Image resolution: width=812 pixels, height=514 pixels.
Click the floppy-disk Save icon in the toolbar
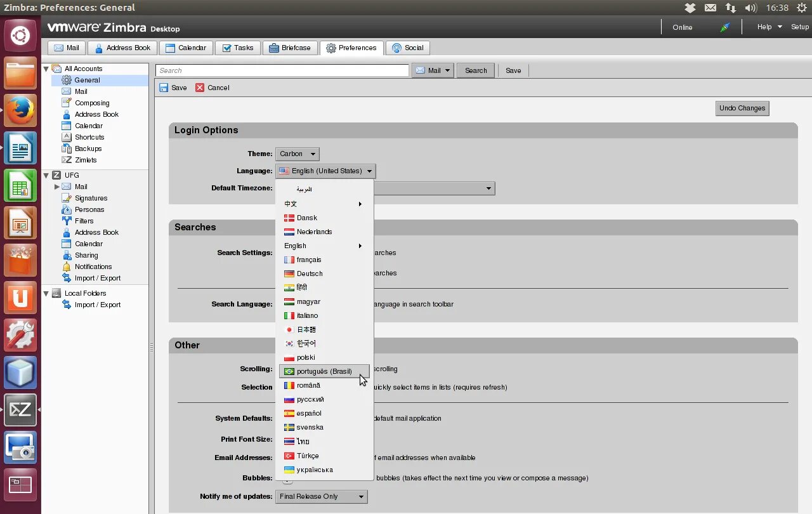164,88
